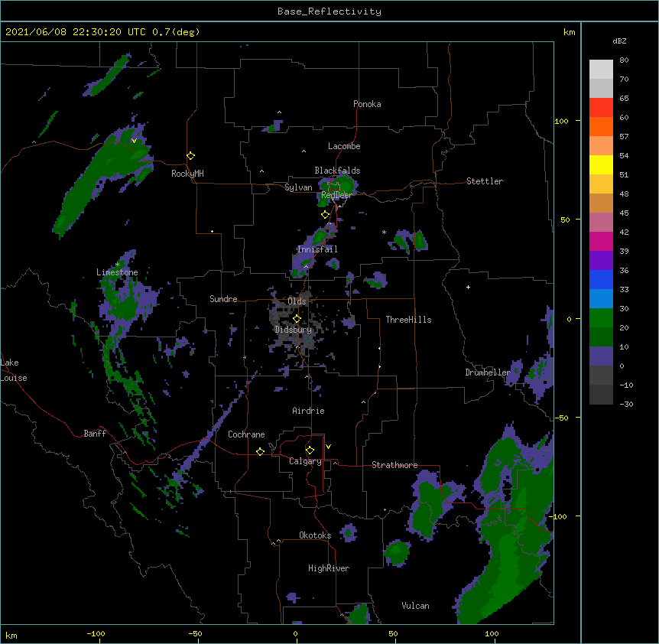Click the yellow diamond marker south of RedDeer

tap(326, 215)
